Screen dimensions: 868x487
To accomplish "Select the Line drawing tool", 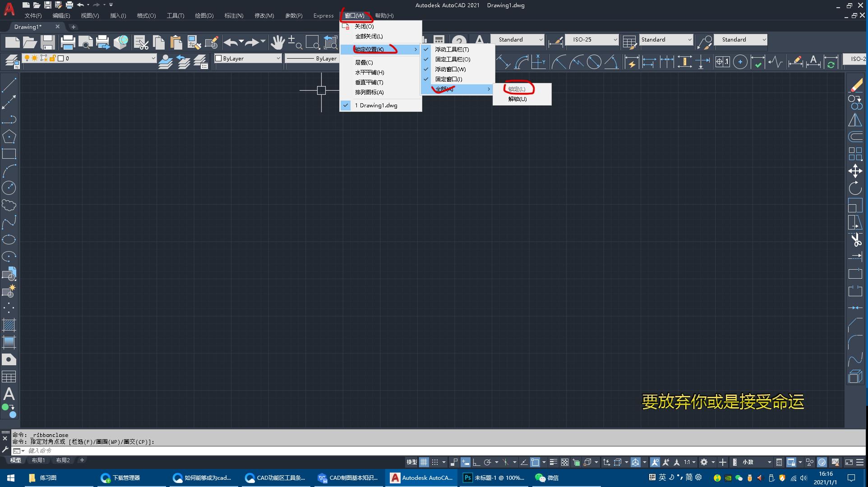I will (x=9, y=85).
